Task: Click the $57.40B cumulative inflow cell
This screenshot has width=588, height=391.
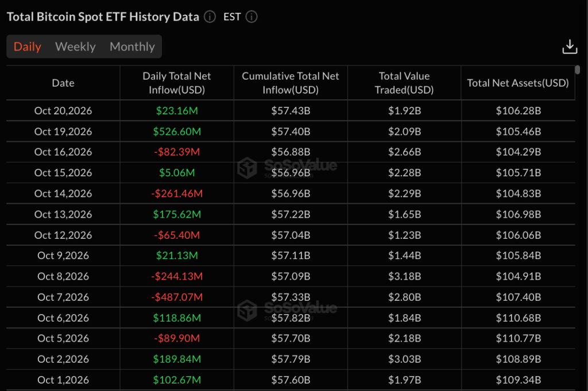Action: click(291, 131)
